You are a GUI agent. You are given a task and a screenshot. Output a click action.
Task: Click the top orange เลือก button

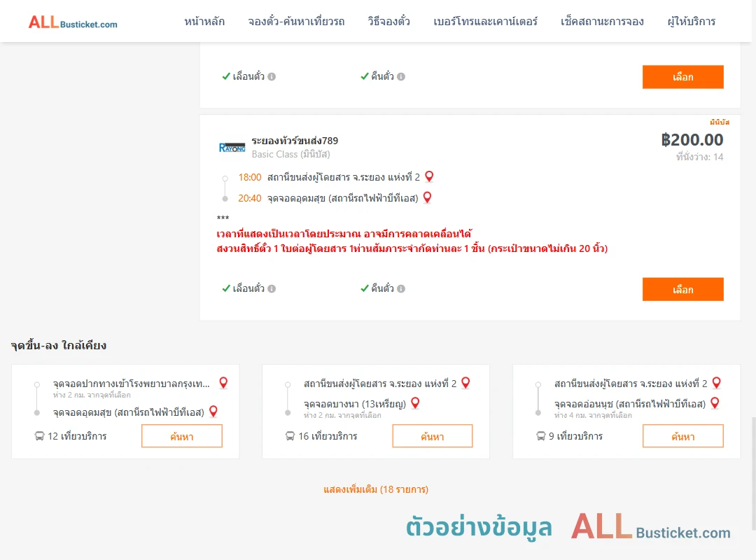pyautogui.click(x=682, y=77)
